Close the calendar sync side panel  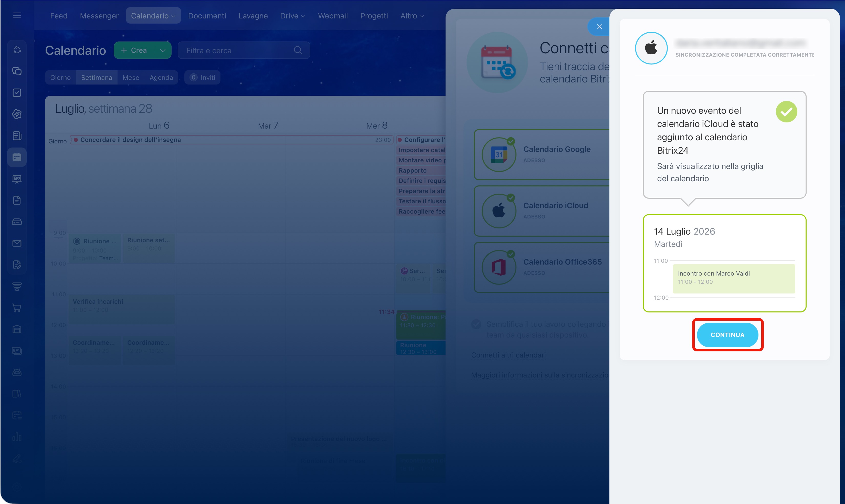(599, 26)
